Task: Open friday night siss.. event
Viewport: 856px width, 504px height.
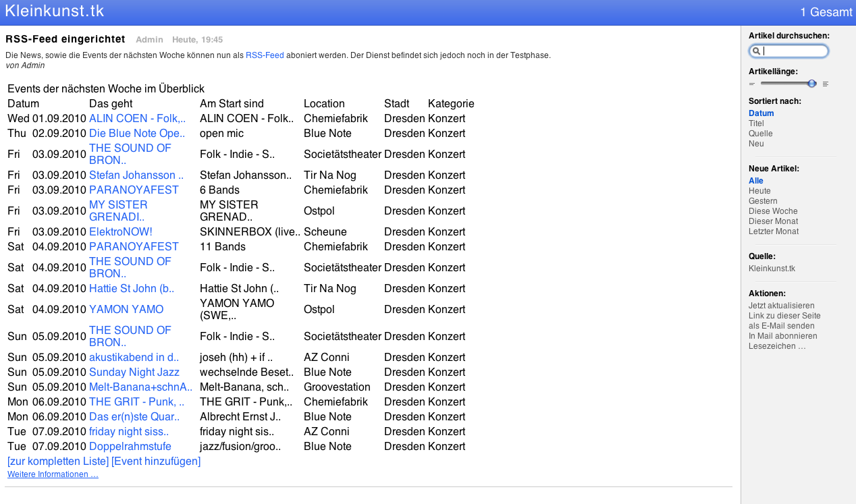Action: (129, 431)
